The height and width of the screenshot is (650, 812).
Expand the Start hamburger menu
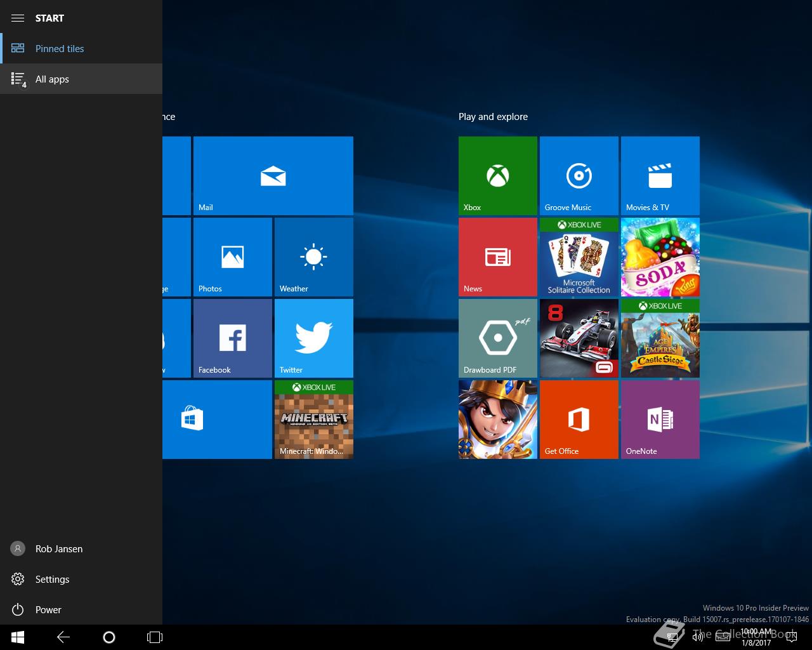pos(18,18)
